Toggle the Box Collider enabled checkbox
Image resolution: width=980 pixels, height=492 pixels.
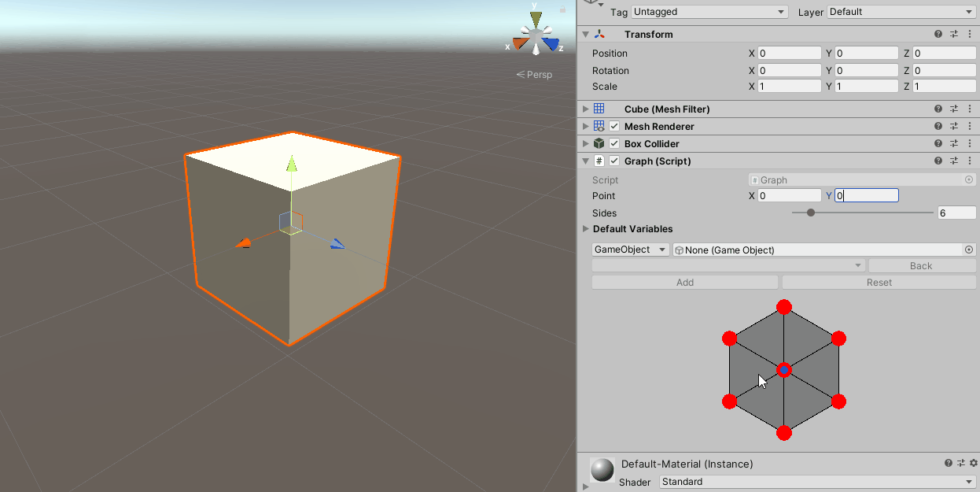point(614,143)
